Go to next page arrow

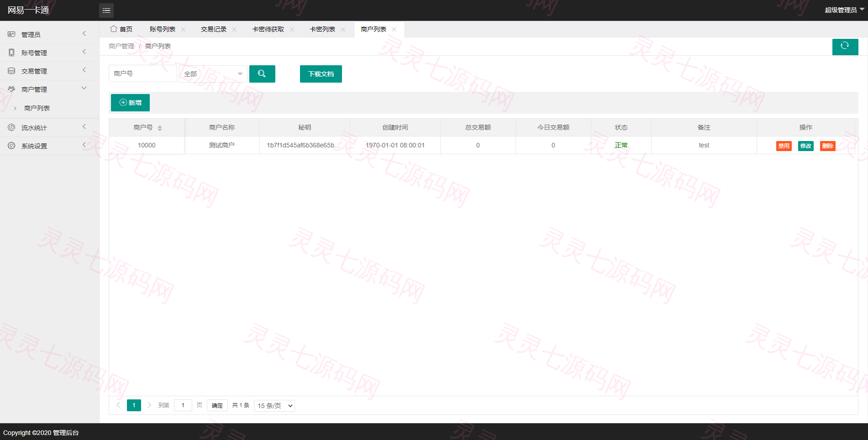[x=149, y=405]
